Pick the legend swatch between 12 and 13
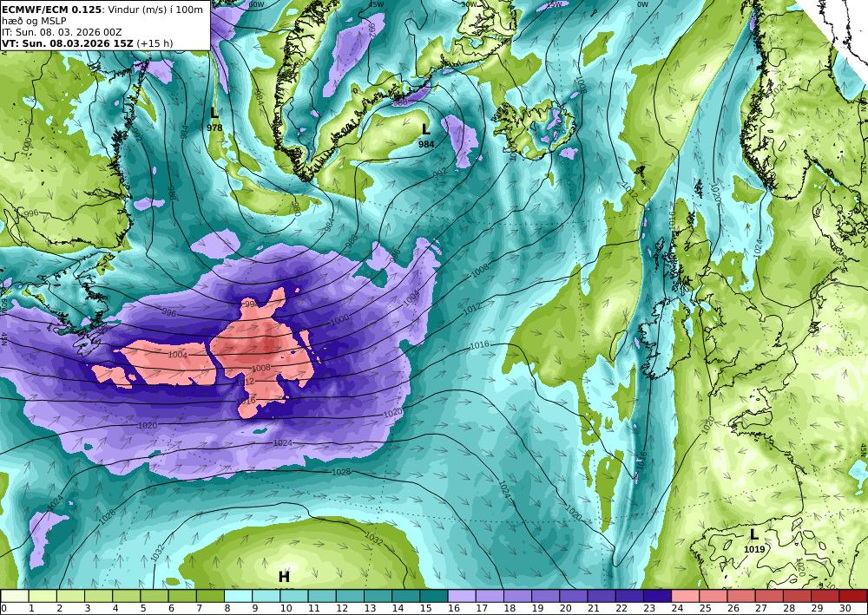 pyautogui.click(x=350, y=596)
